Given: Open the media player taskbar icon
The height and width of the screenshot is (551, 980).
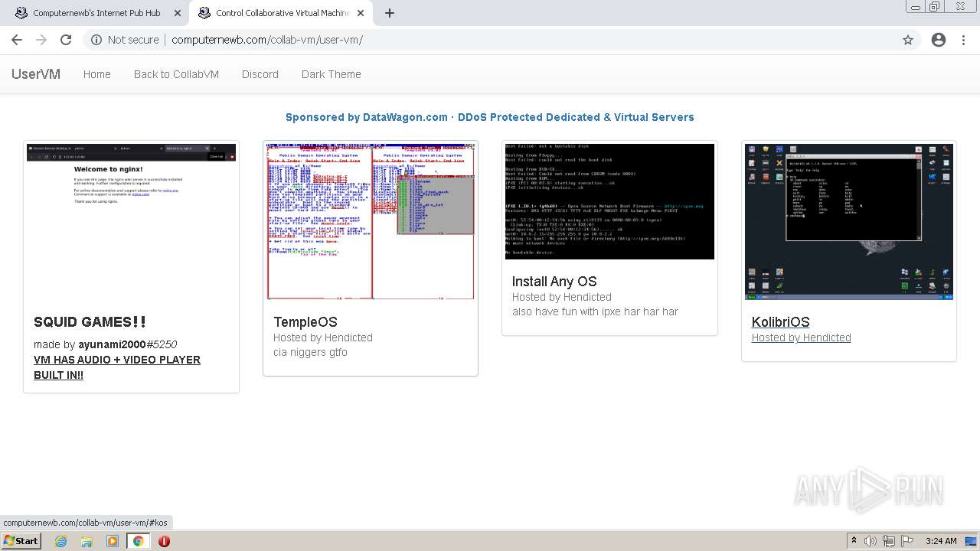Looking at the screenshot, I should tap(113, 541).
